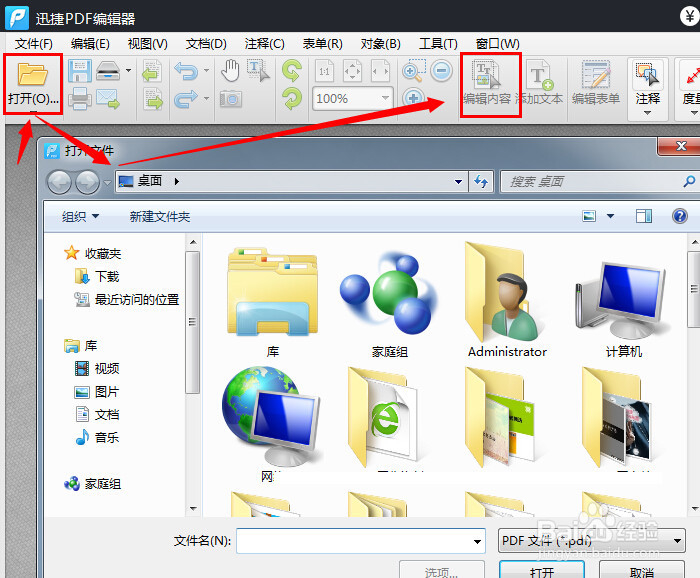Click the Zoom in plus icon

pos(413,98)
